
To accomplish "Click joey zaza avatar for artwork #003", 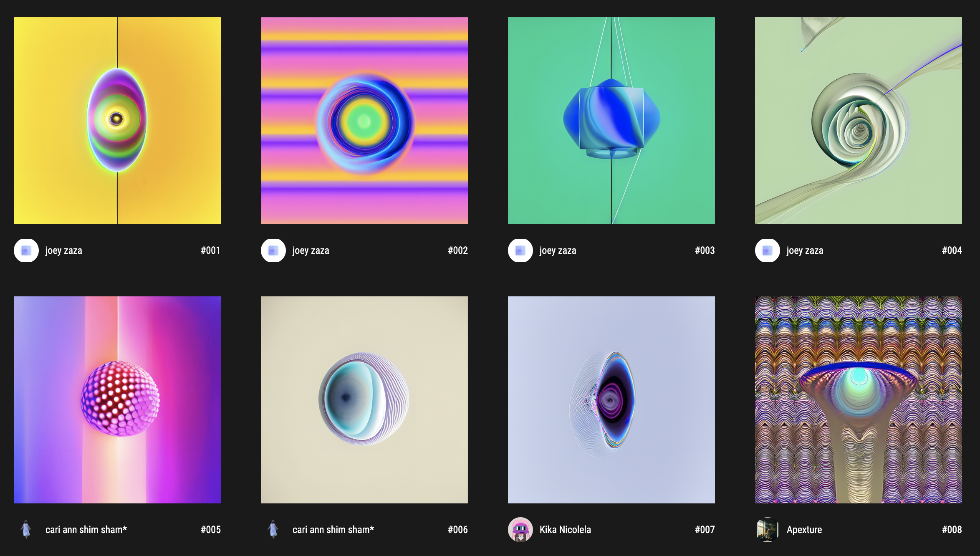I will pyautogui.click(x=520, y=250).
